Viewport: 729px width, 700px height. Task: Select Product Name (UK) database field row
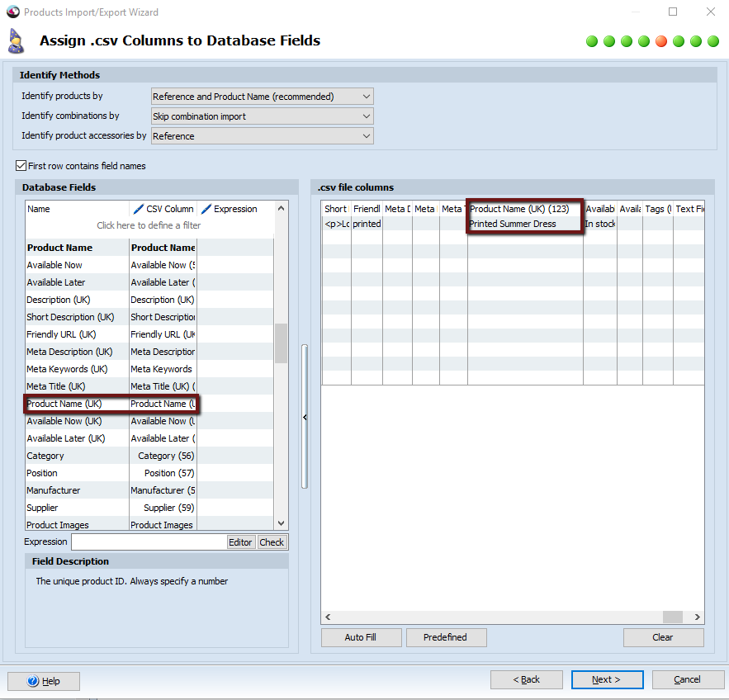coord(64,404)
